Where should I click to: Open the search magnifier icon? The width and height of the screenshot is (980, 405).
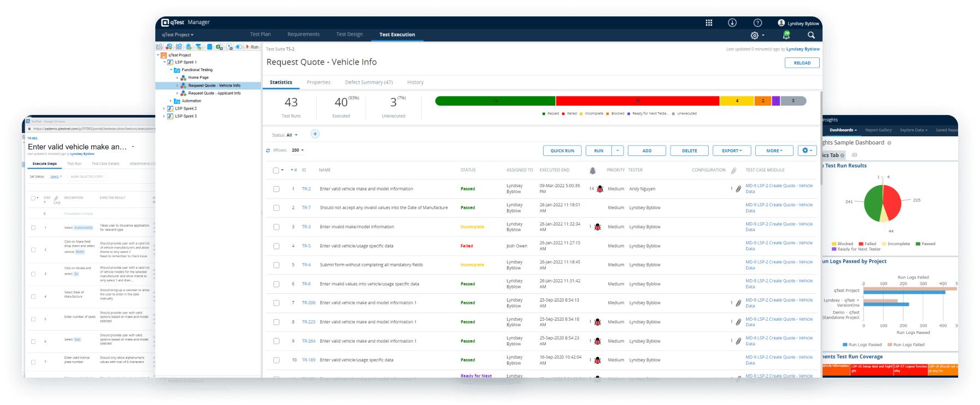coord(811,35)
